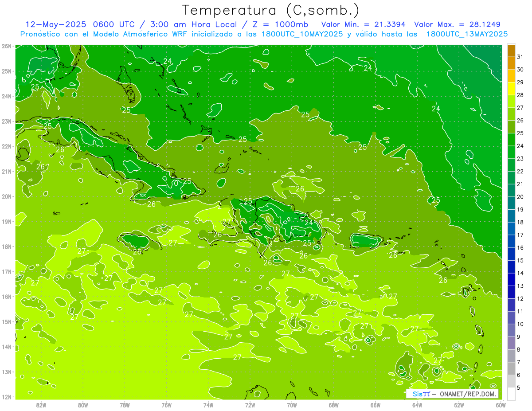Pick the white color bar segment below 5
This screenshot has height=411, width=532.
tap(512, 394)
